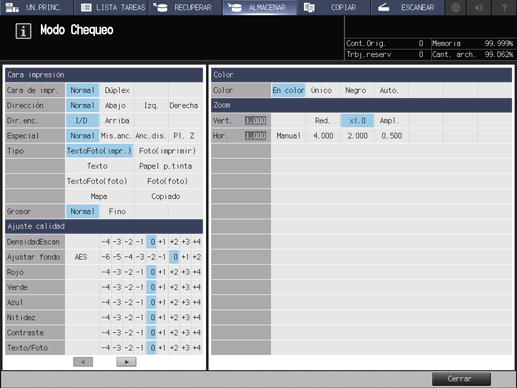Select Red. zoom option
Viewport: 517px width, 388px height.
tap(323, 121)
